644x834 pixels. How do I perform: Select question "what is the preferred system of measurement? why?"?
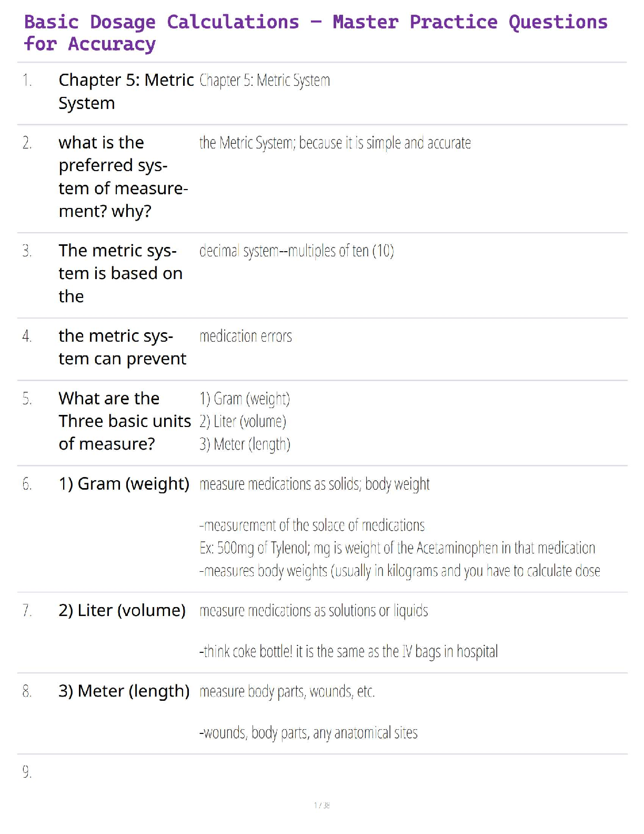[x=123, y=177]
